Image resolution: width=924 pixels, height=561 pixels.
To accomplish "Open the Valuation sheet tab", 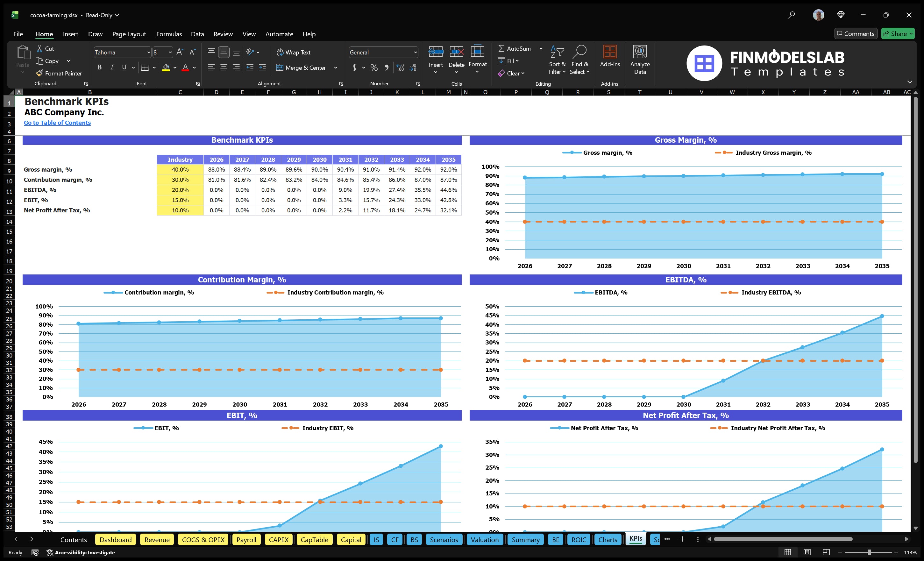I will 485,540.
